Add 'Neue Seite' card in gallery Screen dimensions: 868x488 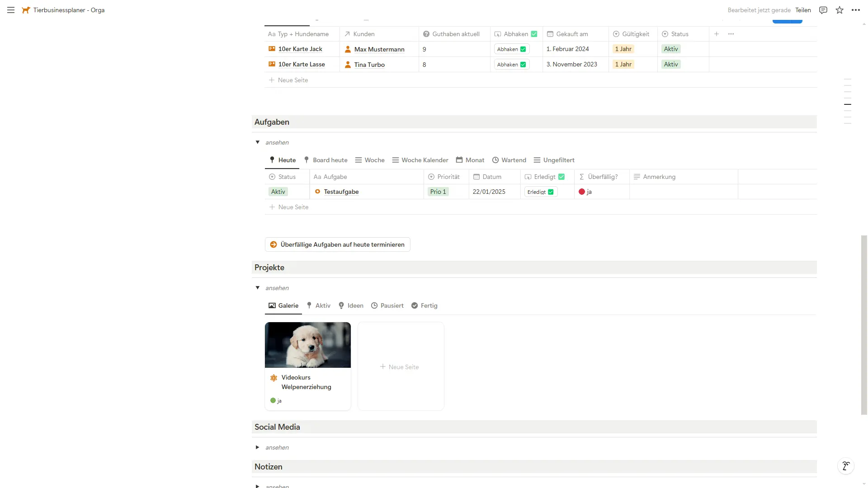pyautogui.click(x=401, y=366)
